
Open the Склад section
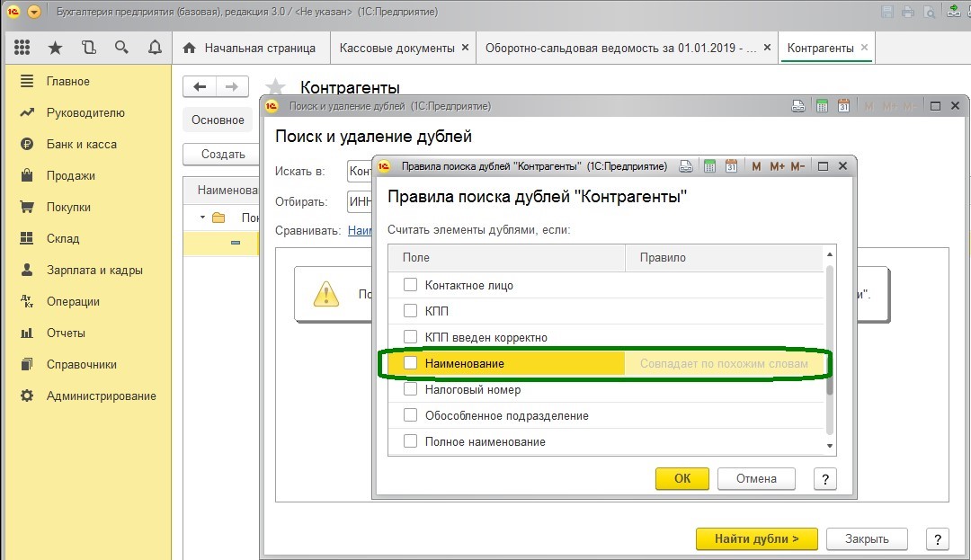(63, 239)
